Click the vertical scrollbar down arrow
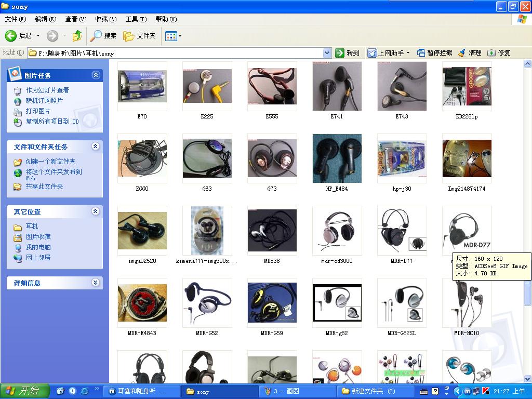 click(528, 379)
